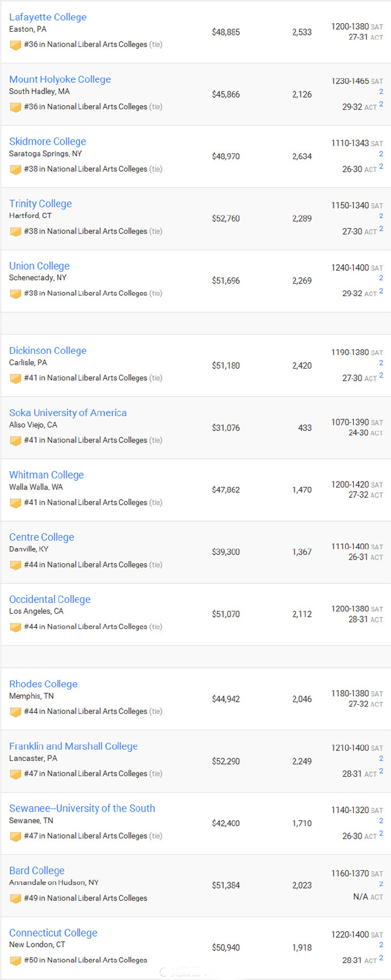Click the ranking badge icon under Skidmore College
This screenshot has height=980, width=391.
click(x=15, y=170)
